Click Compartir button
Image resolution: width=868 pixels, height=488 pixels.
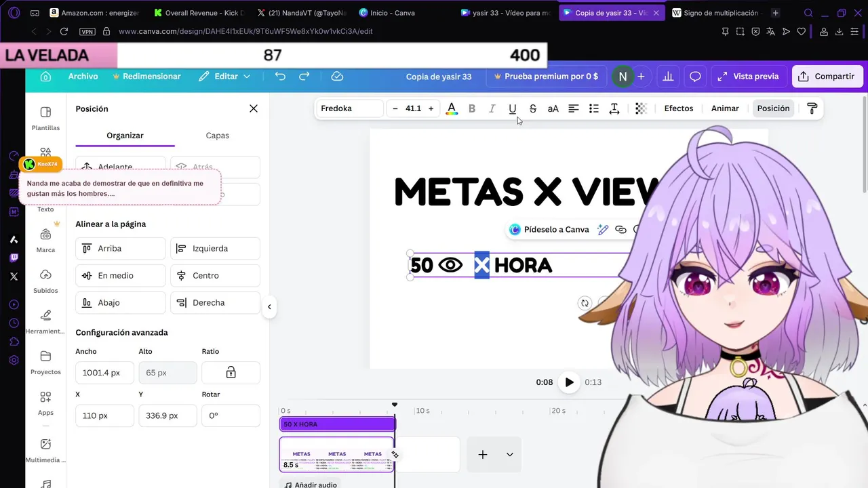point(827,77)
